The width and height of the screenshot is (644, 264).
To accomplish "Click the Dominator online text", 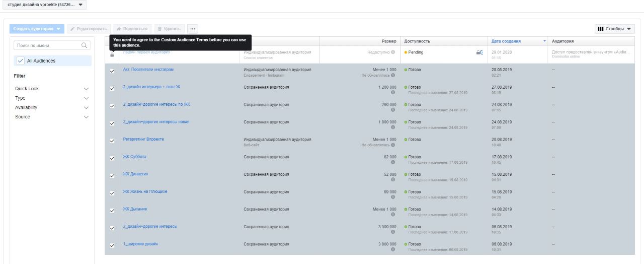I will [566, 56].
